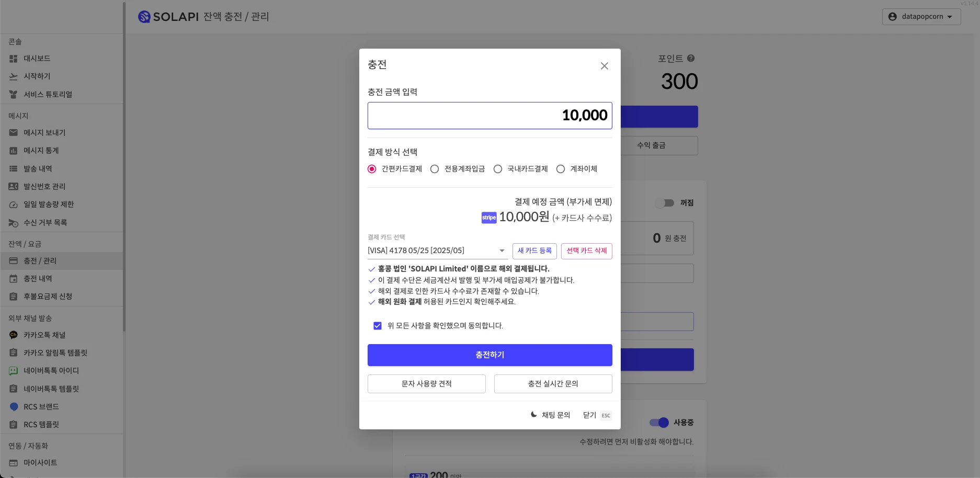Image resolution: width=980 pixels, height=478 pixels.
Task: Open 발송 내역 menu item
Action: pos(61,169)
